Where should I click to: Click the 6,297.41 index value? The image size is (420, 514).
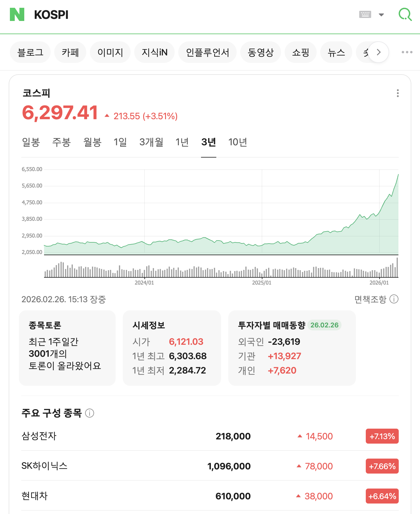pos(60,113)
